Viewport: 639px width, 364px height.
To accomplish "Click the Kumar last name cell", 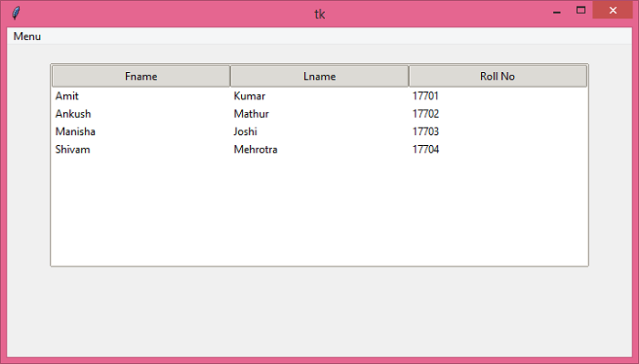I will (x=249, y=96).
